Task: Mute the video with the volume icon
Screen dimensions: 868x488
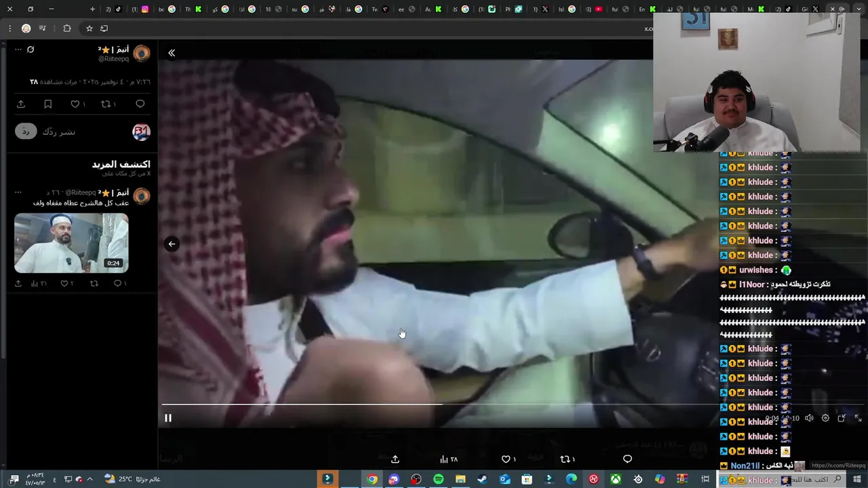Action: [809, 418]
